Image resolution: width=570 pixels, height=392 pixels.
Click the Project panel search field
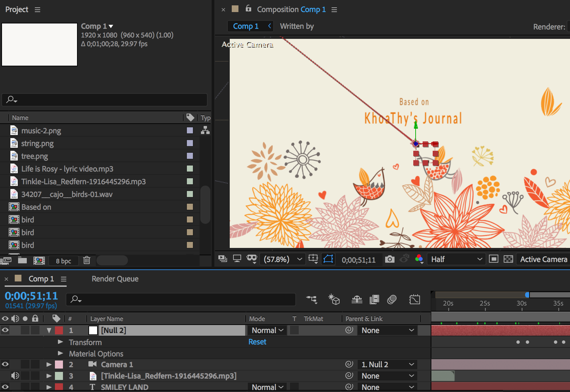coord(104,100)
